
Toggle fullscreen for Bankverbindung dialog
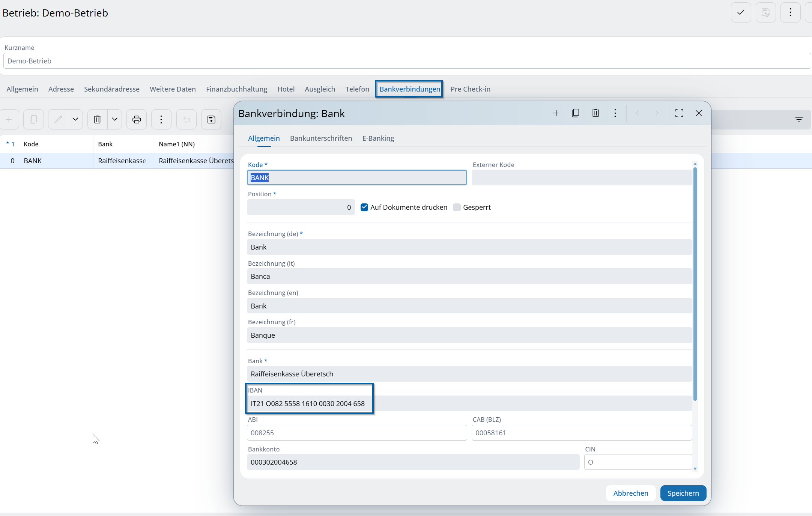[x=679, y=113]
